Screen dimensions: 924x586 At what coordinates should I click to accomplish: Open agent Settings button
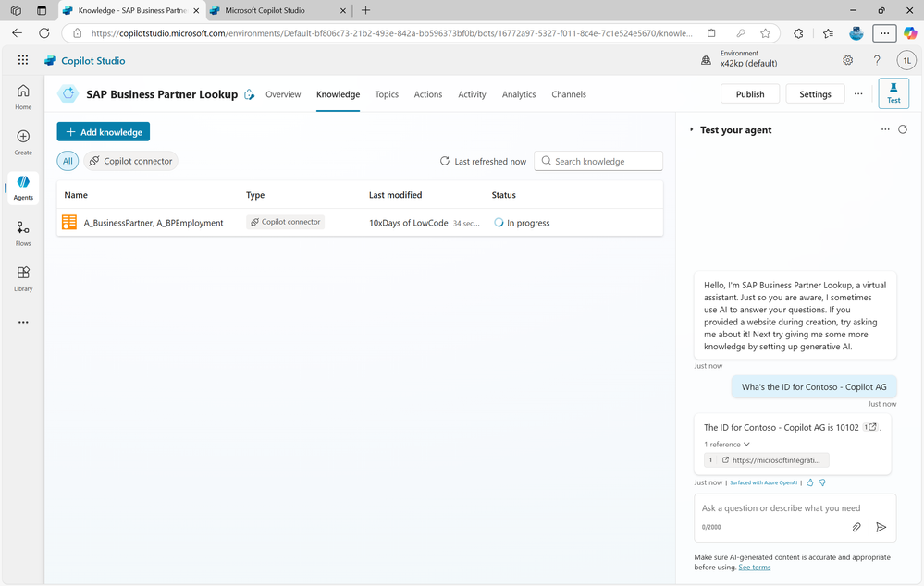815,93
